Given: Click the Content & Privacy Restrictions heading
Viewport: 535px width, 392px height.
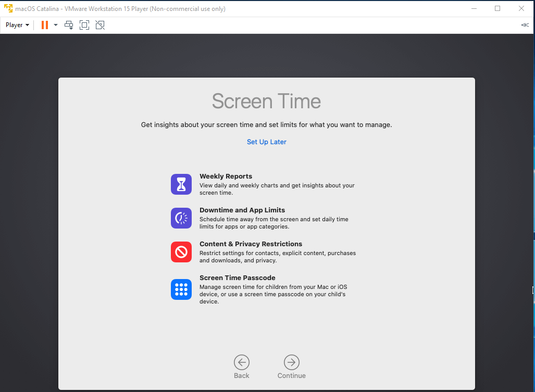Looking at the screenshot, I should click(x=251, y=244).
